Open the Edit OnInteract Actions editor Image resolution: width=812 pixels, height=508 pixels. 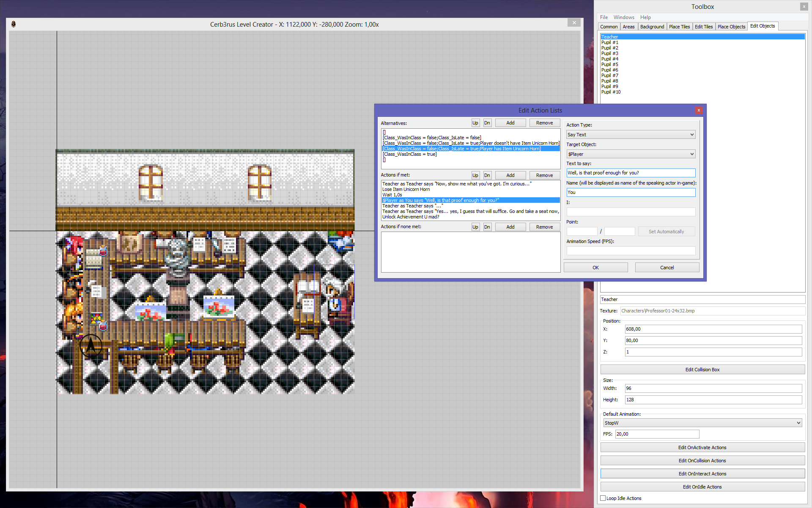pyautogui.click(x=702, y=473)
